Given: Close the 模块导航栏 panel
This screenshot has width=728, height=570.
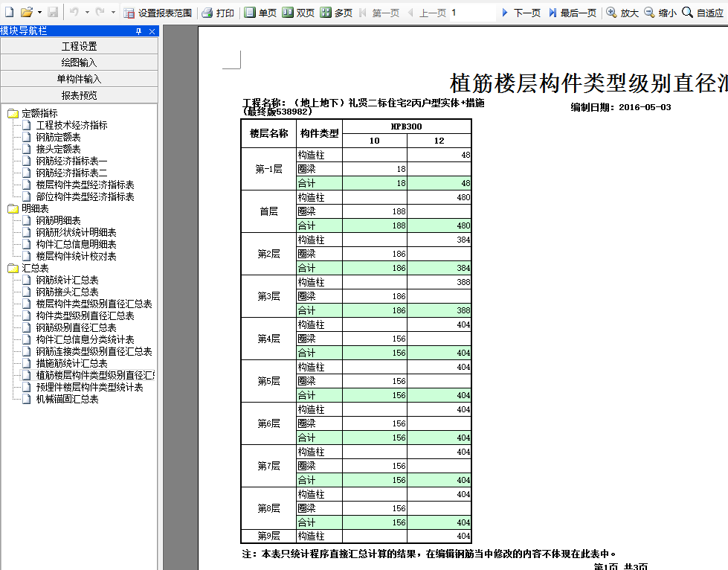Looking at the screenshot, I should tap(152, 31).
